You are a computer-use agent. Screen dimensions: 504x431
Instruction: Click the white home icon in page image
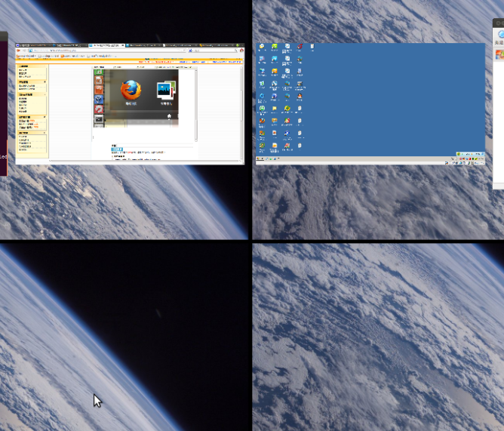click(x=169, y=116)
